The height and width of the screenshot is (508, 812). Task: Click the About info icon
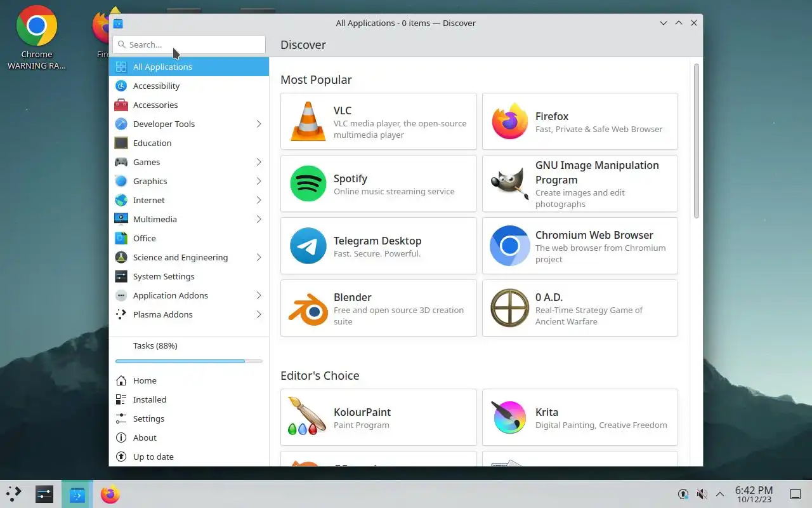pos(121,438)
